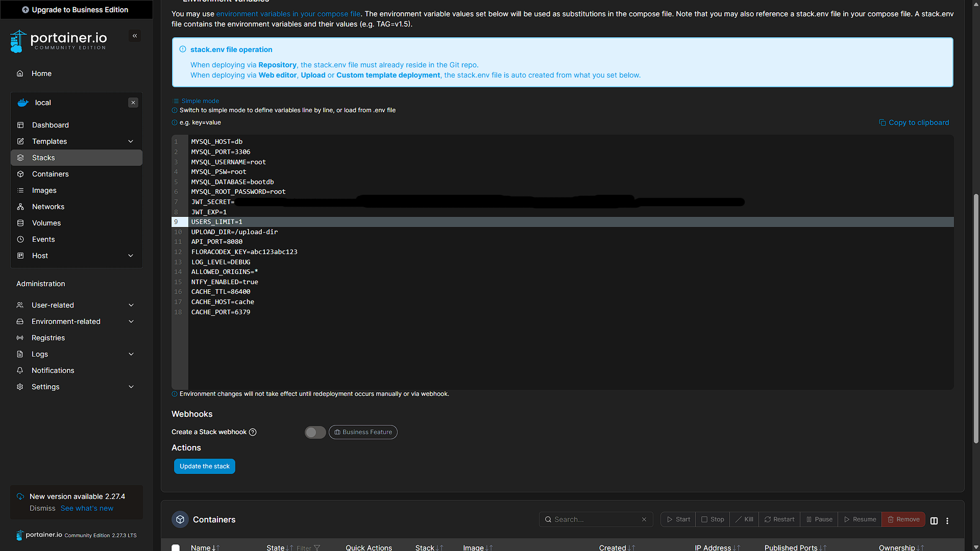Open Containers in the sidebar

(x=77, y=174)
